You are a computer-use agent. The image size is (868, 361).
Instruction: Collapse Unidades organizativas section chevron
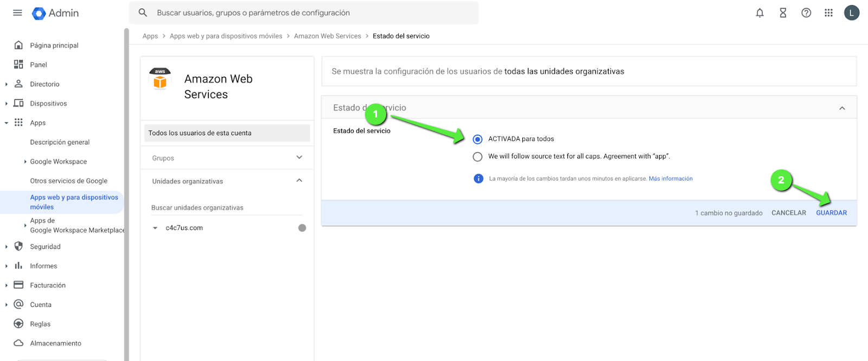[299, 181]
